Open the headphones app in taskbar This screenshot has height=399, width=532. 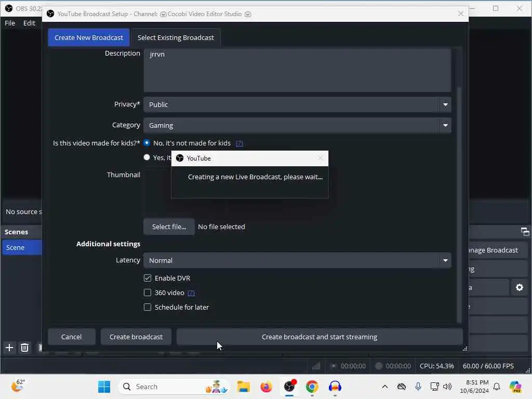[335, 387]
